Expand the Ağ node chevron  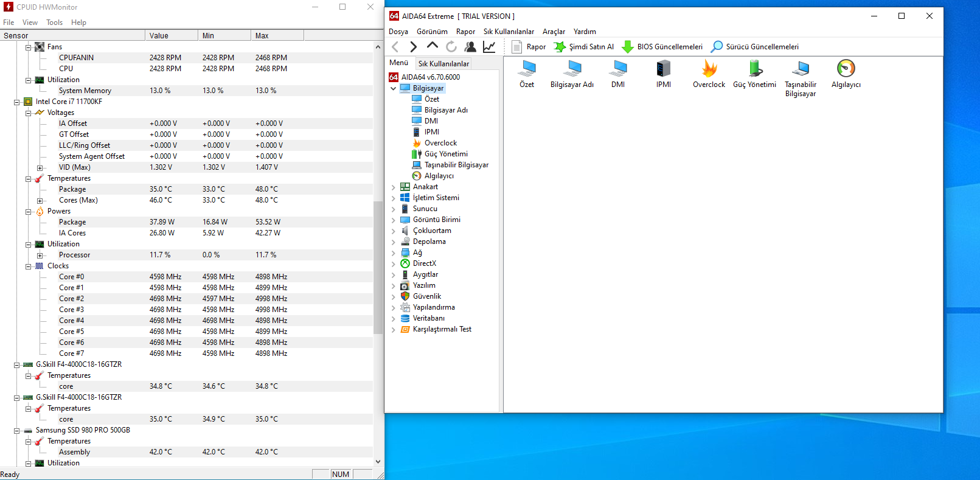(394, 252)
